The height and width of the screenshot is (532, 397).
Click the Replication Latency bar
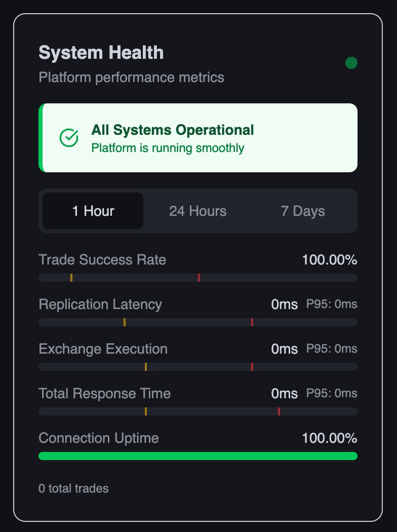[x=198, y=322]
